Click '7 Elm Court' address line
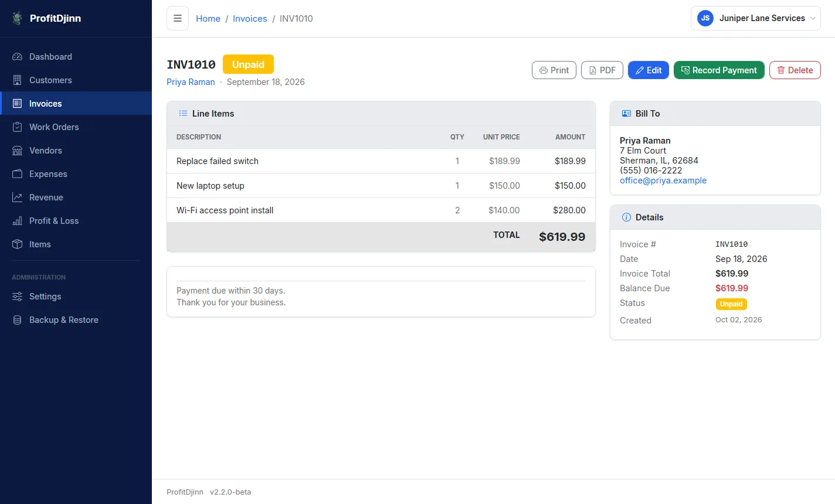 (643, 151)
